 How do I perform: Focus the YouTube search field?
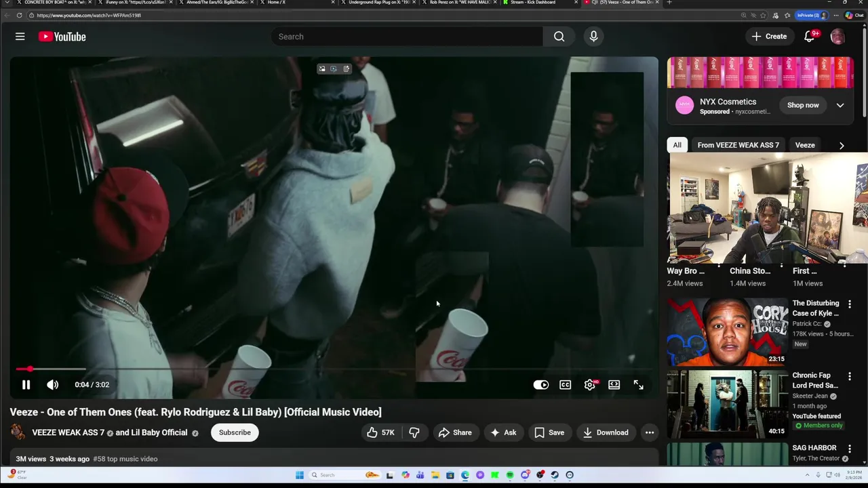point(407,37)
